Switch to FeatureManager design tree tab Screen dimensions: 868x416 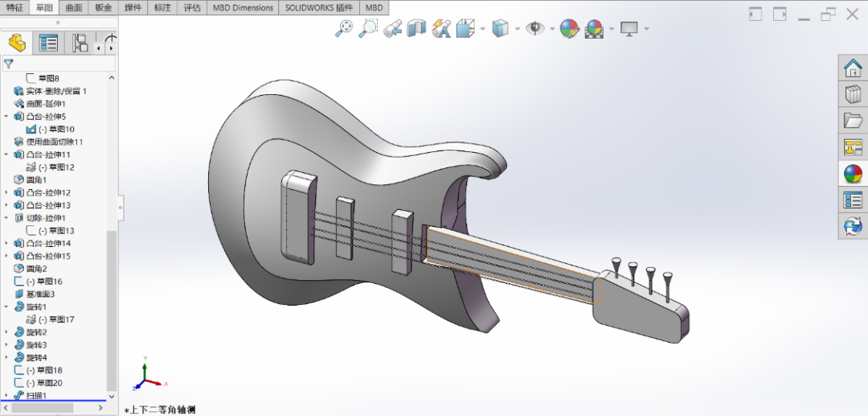tap(17, 43)
